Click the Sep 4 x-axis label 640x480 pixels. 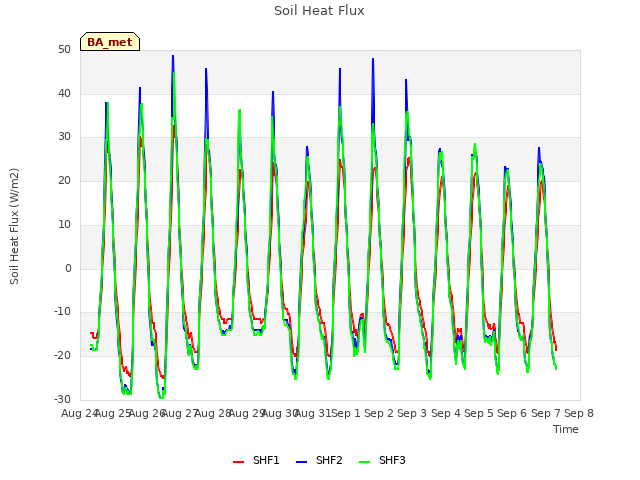[446, 413]
